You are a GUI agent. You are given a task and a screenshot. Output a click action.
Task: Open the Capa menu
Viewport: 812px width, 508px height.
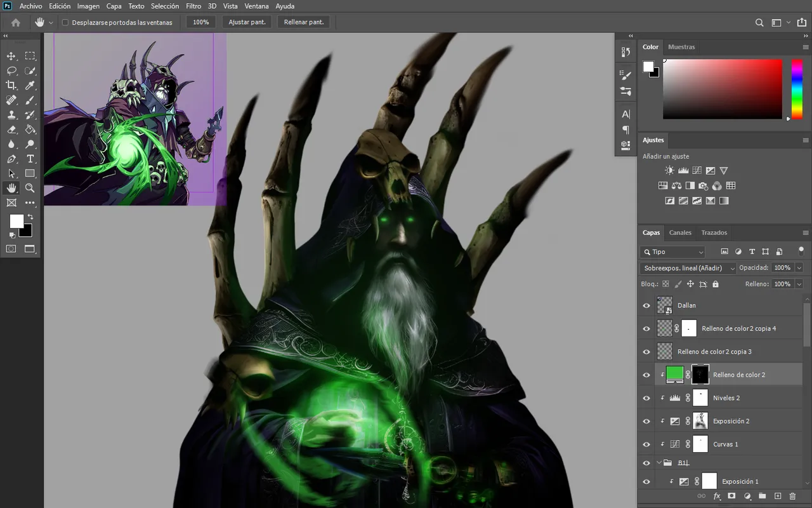(x=114, y=6)
